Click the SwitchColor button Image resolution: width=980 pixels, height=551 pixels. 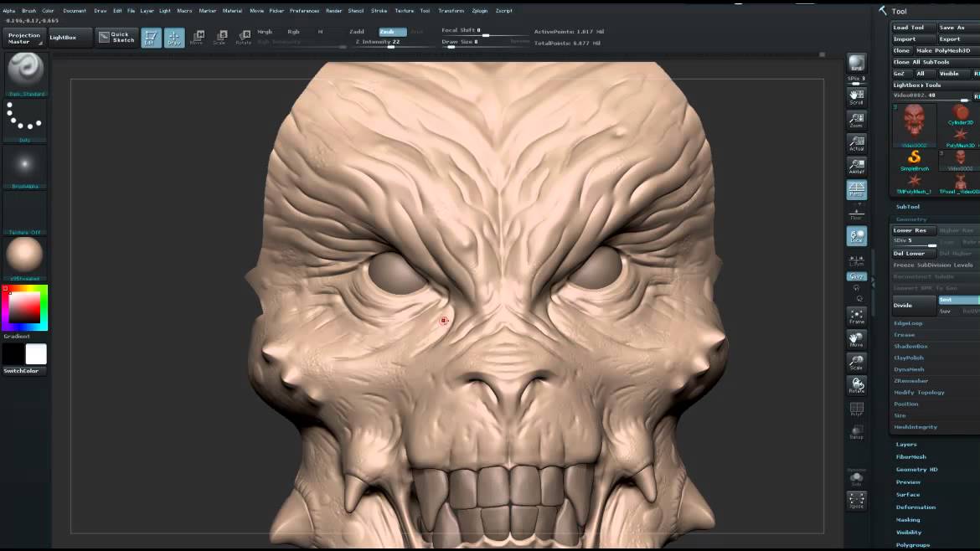point(24,371)
